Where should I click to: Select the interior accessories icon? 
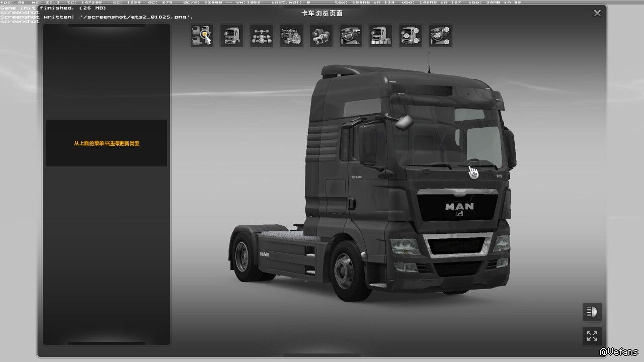point(440,36)
